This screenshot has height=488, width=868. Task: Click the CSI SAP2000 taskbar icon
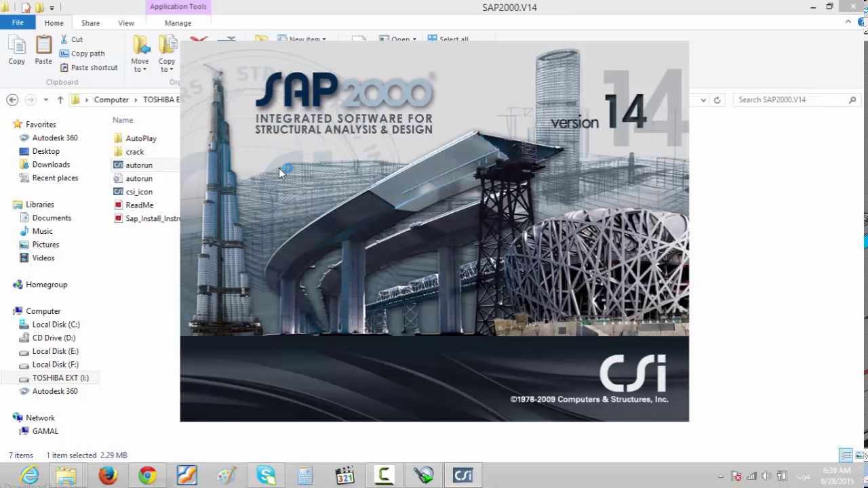pyautogui.click(x=463, y=475)
